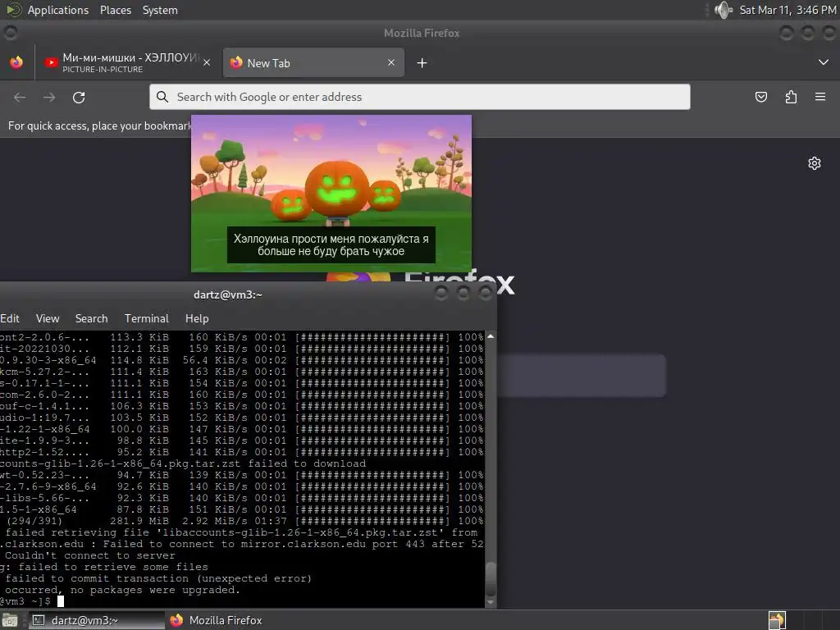Close the Ми-ми-мишки YouTube tab

tap(207, 62)
